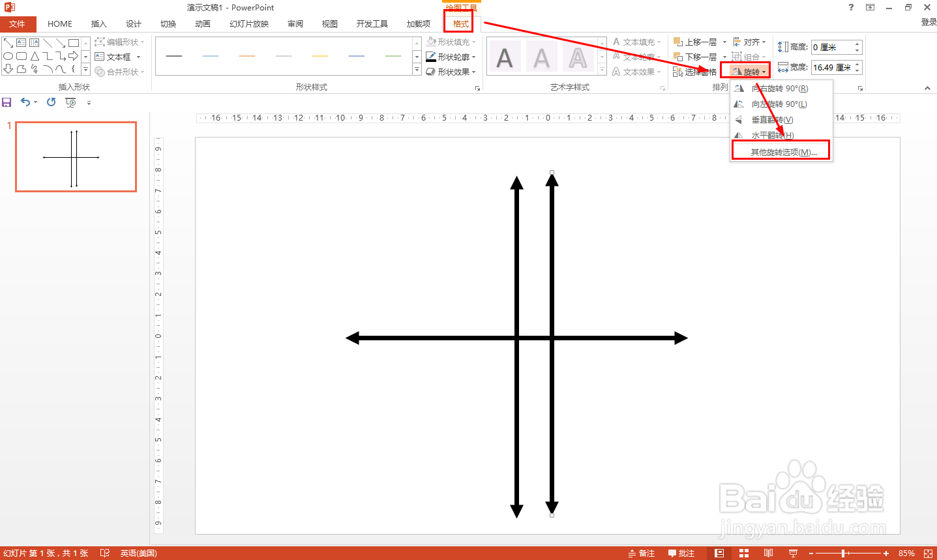Viewport: 937px width, 560px height.
Task: Save the presentation from the quick access toolbar
Action: coord(7,102)
